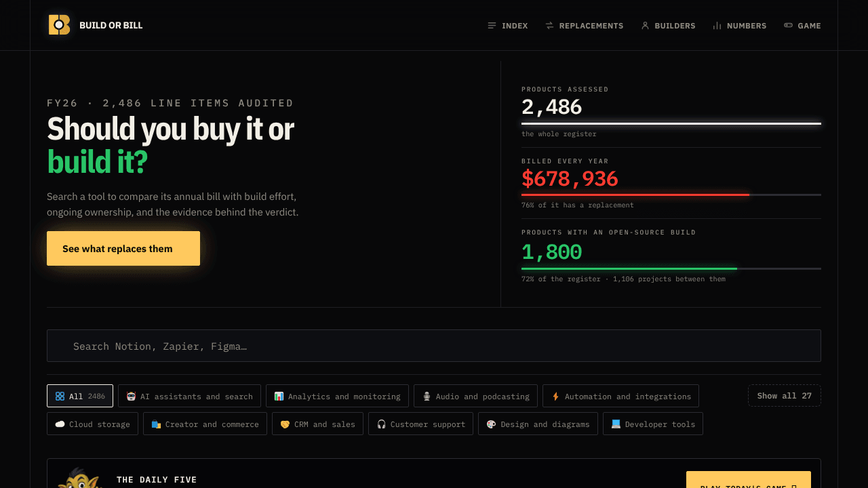This screenshot has width=868, height=488.
Task: Click the Builders person icon
Action: [x=645, y=26]
